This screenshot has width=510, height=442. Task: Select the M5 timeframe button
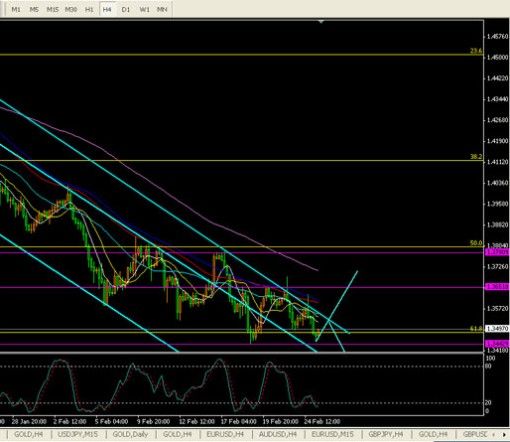coord(34,10)
